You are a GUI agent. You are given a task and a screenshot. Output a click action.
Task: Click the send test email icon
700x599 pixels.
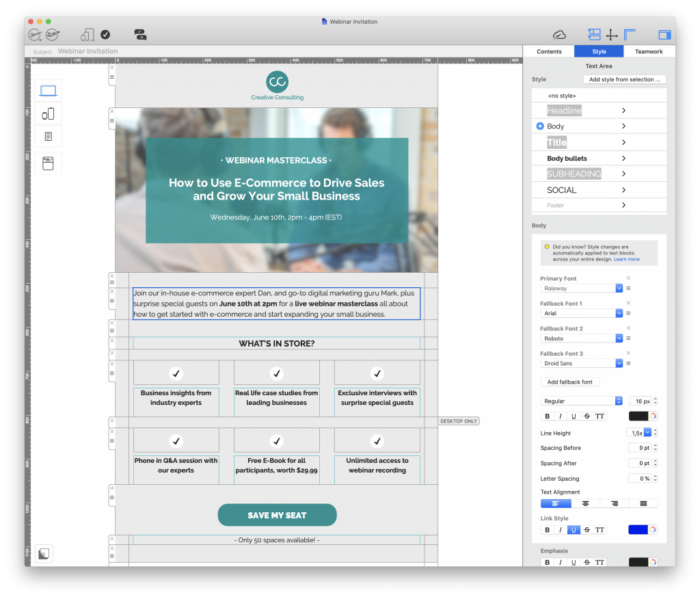pyautogui.click(x=53, y=34)
